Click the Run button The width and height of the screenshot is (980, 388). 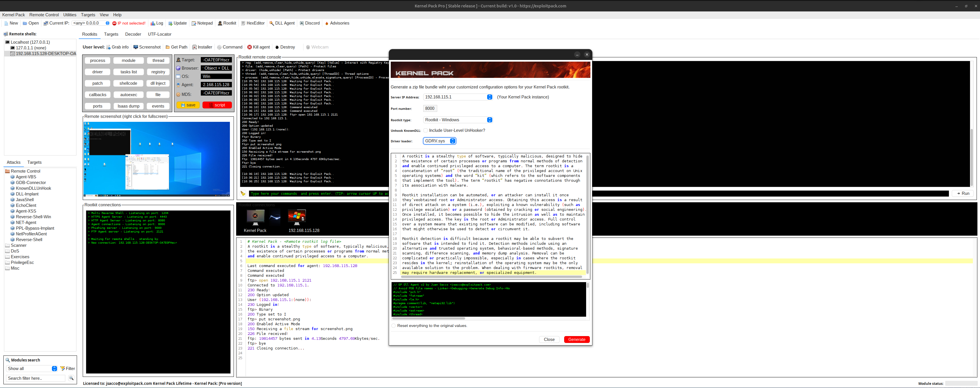click(x=963, y=194)
